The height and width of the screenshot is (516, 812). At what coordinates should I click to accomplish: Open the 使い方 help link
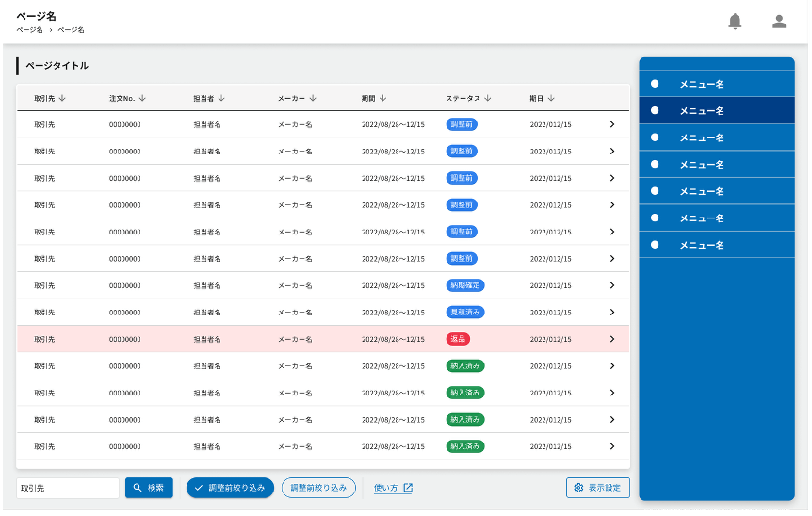[393, 488]
